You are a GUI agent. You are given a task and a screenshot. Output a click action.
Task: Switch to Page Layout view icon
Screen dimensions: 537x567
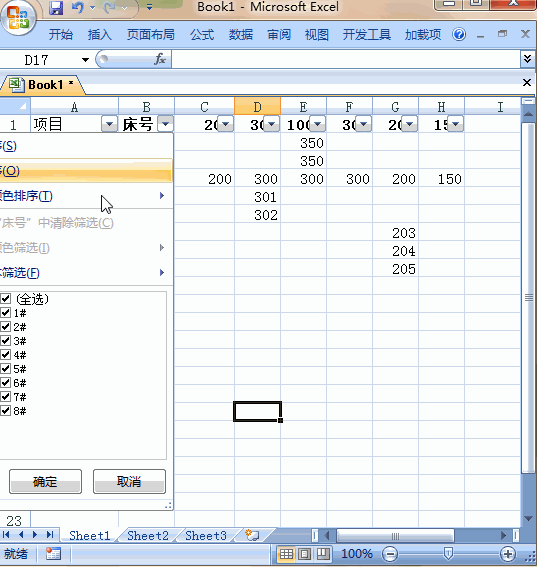[304, 554]
